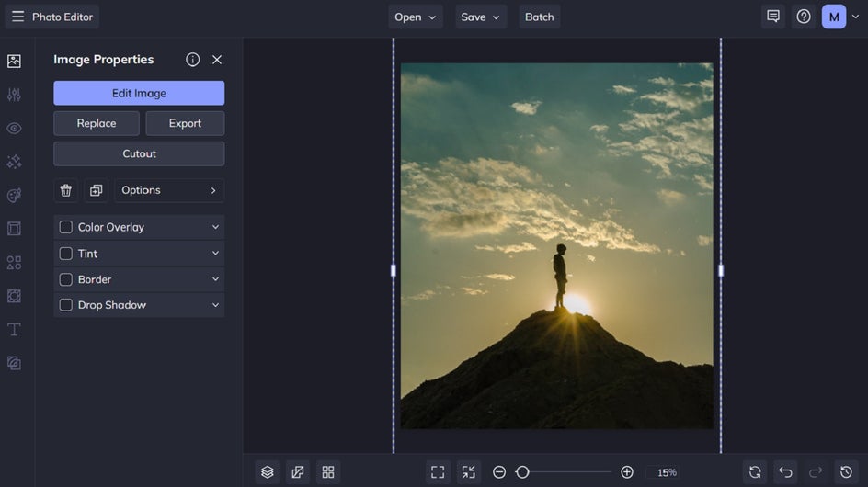The height and width of the screenshot is (487, 868).
Task: Click the zoom slider handle
Action: click(522, 472)
